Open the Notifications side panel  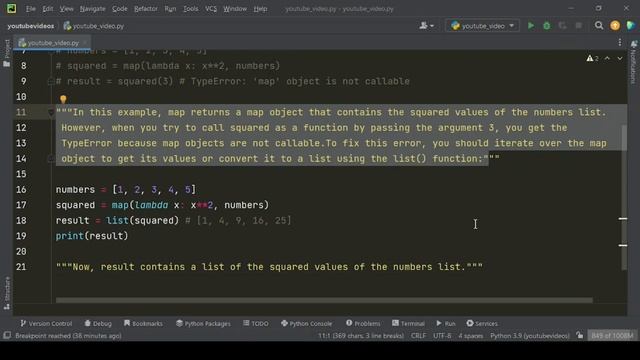point(633,62)
